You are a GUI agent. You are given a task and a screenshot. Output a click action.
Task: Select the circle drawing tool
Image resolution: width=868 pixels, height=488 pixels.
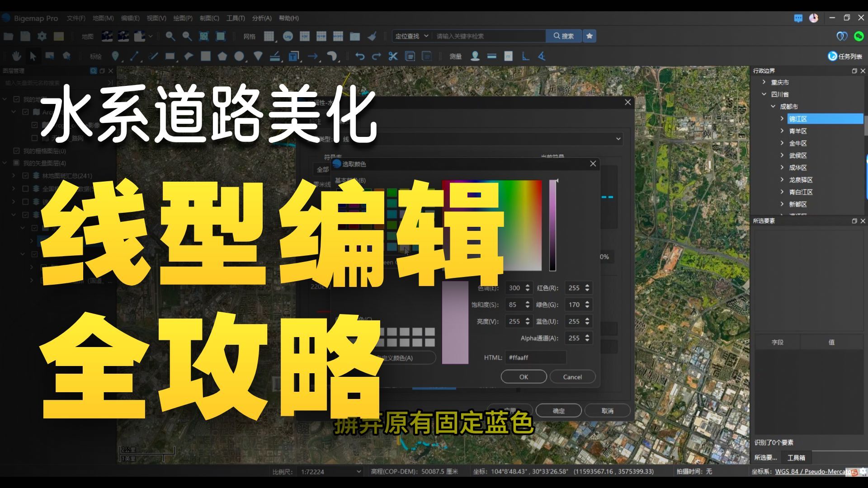tap(239, 56)
